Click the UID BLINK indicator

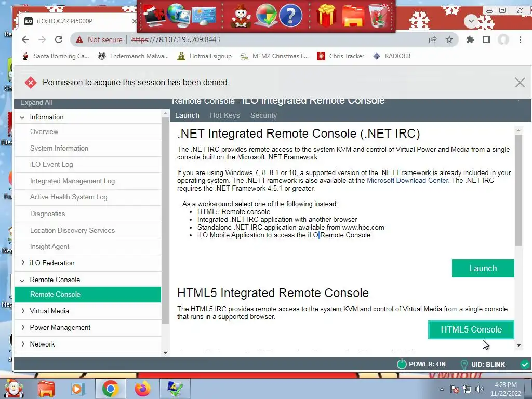click(x=483, y=364)
